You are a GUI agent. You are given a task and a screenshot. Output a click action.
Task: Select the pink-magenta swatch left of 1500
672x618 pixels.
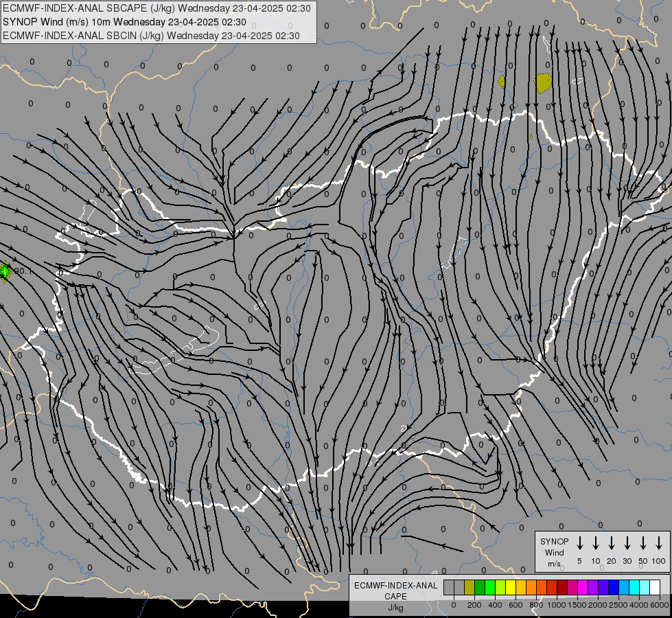(x=572, y=587)
